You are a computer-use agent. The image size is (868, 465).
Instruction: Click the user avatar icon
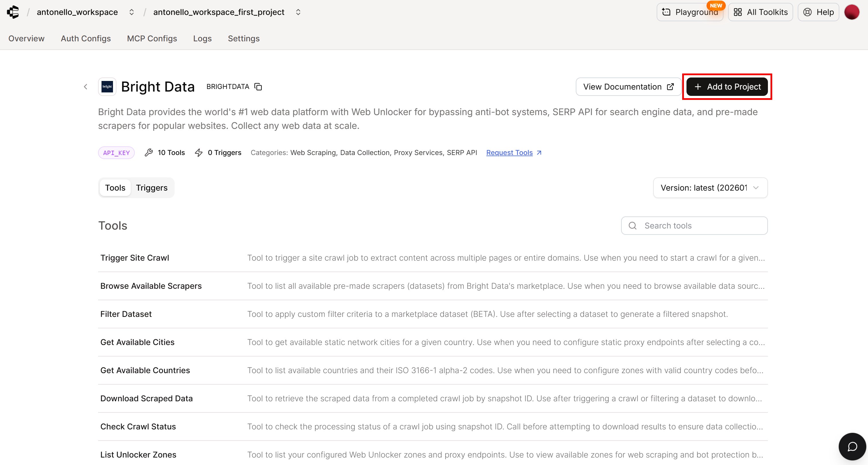(851, 12)
